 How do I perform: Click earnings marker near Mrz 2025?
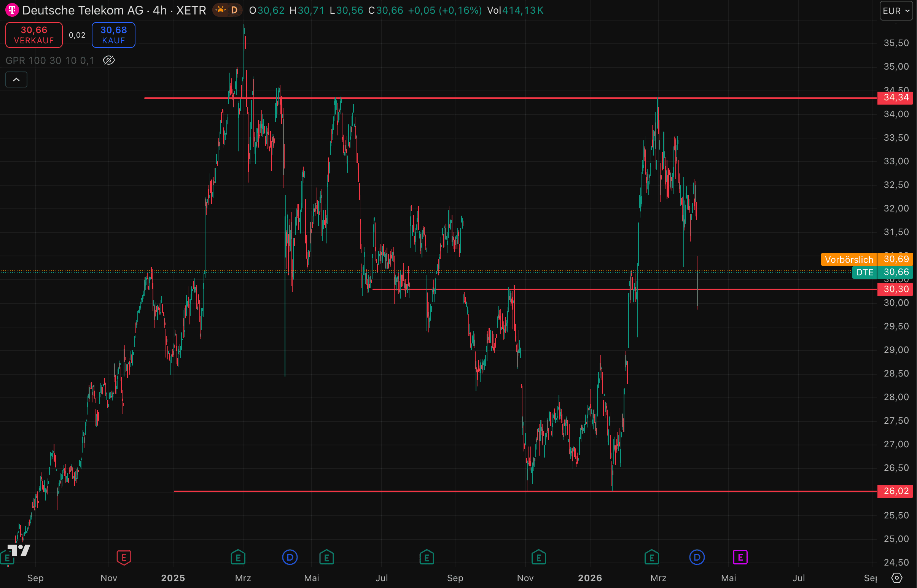(x=238, y=558)
